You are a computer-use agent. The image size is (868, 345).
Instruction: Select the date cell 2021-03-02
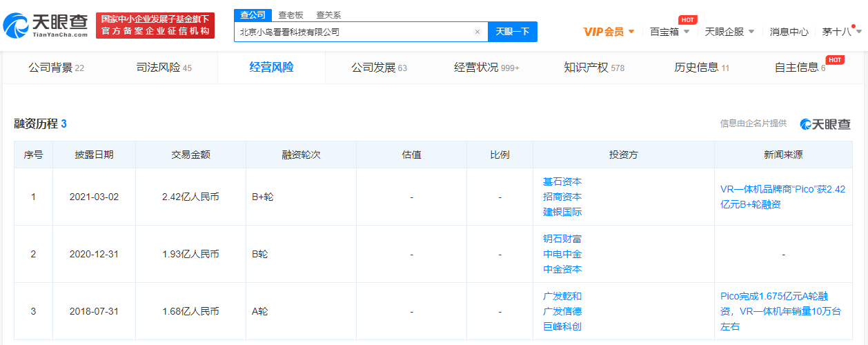pos(94,197)
